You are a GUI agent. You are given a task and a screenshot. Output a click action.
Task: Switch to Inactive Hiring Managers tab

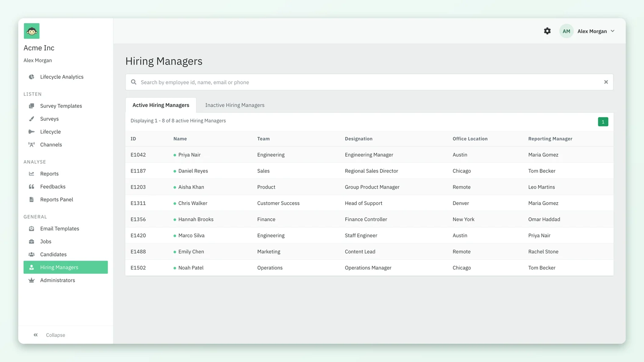point(235,105)
